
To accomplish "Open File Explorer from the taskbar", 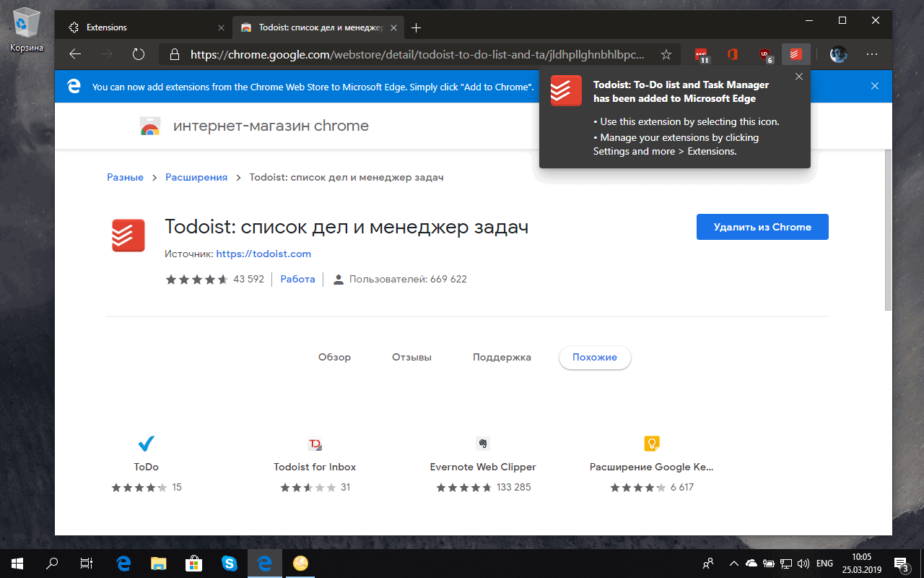I will point(159,563).
